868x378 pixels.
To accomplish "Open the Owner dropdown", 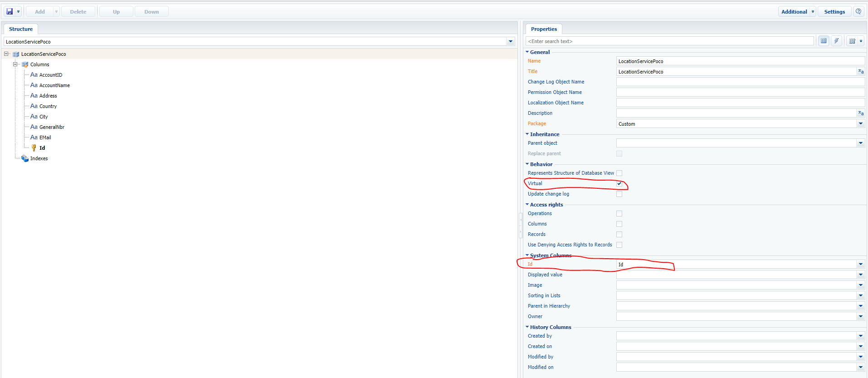I will [860, 316].
